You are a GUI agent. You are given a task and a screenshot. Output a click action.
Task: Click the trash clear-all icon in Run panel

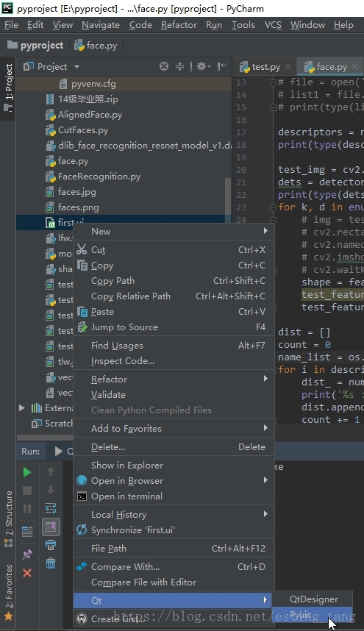coord(51,563)
